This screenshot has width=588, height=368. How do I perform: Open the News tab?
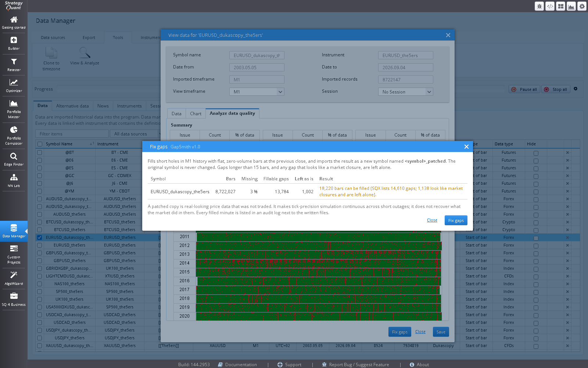pyautogui.click(x=103, y=106)
